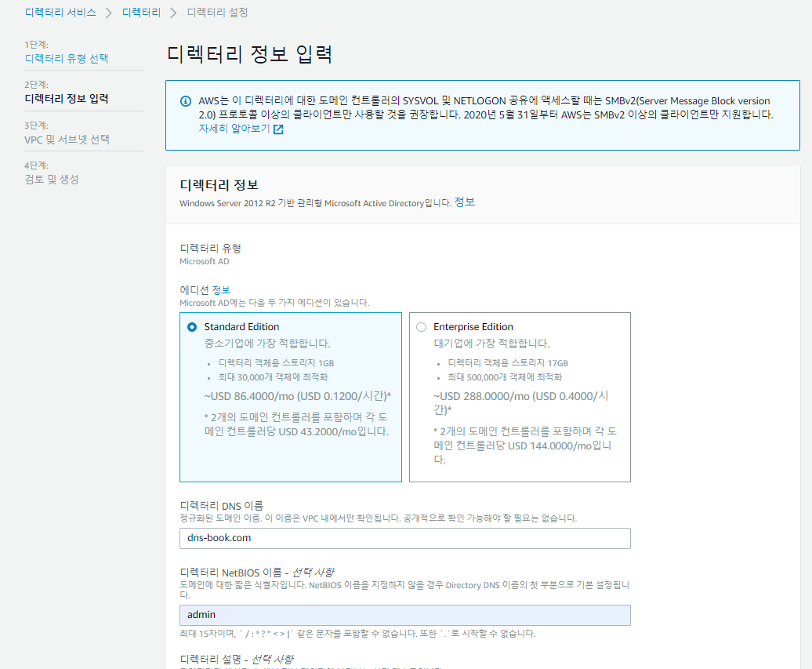Click the 디렉터리 설정 breadcrumb text

[x=217, y=13]
